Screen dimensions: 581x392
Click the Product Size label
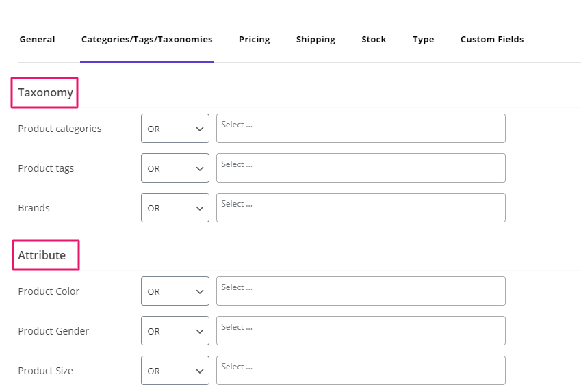click(45, 371)
